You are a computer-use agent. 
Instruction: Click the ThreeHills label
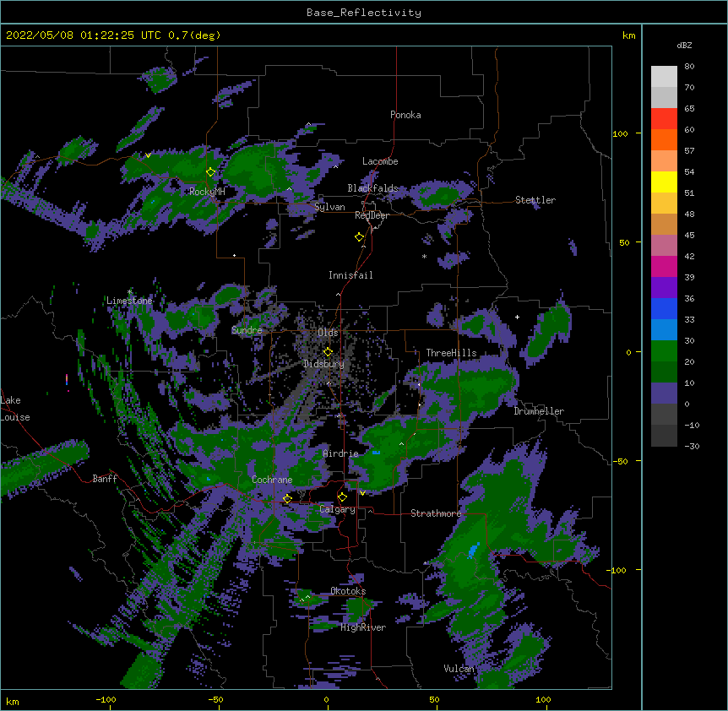pyautogui.click(x=451, y=353)
